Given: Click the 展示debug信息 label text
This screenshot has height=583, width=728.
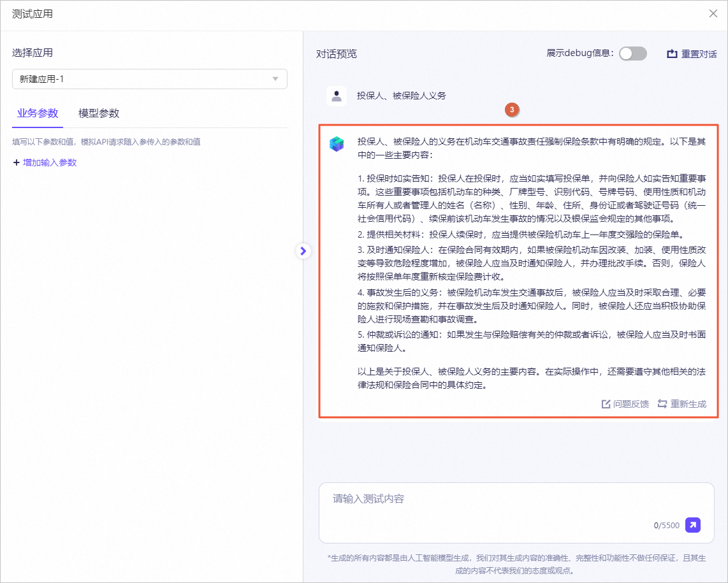Looking at the screenshot, I should (579, 54).
